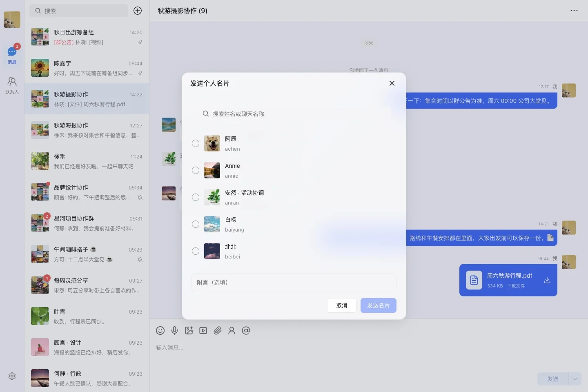
Task: Open the 星河项目协作群 conversation
Action: tap(87, 223)
